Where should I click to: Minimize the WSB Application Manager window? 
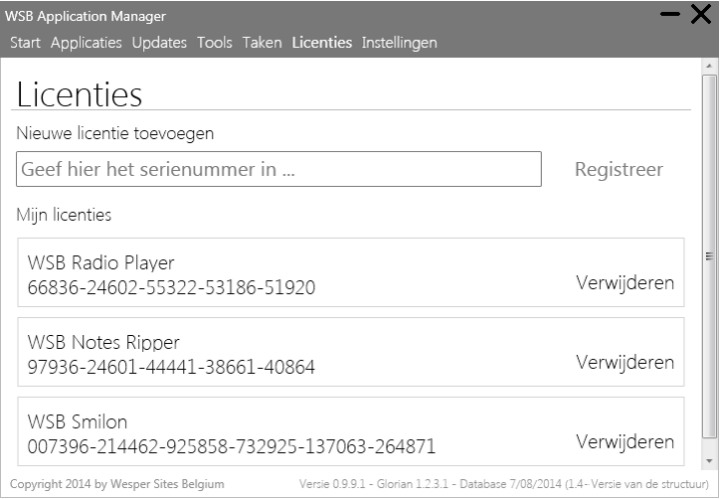click(x=670, y=17)
